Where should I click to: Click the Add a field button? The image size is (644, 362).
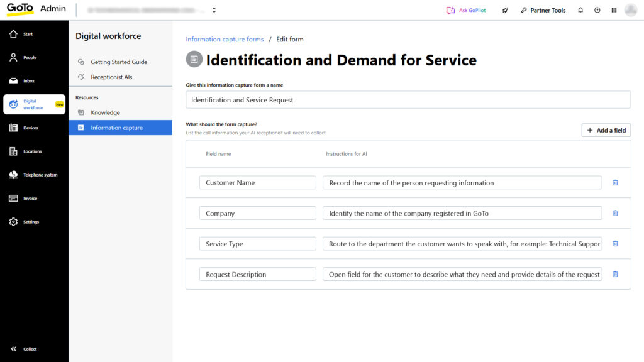(606, 130)
